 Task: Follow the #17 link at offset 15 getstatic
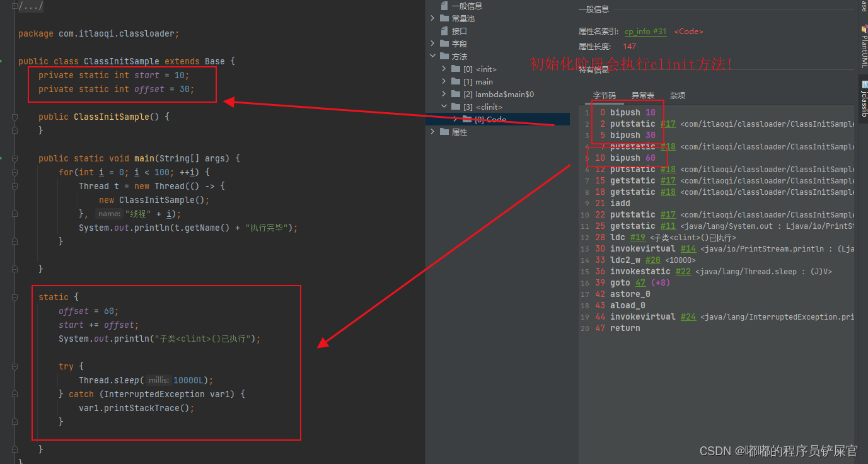pos(668,181)
